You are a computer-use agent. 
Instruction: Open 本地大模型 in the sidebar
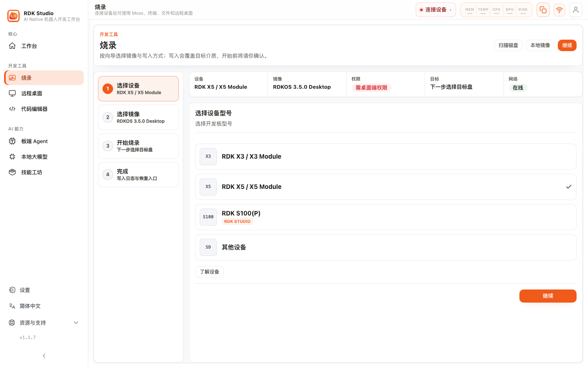(44, 157)
